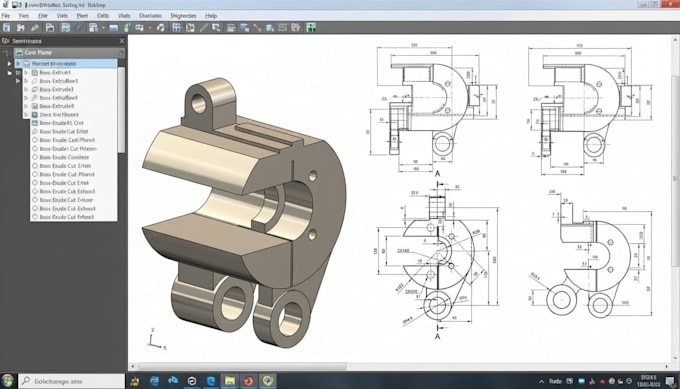Expand the Boss-Extrude3 tree node
680x389 pixels.
(x=26, y=89)
